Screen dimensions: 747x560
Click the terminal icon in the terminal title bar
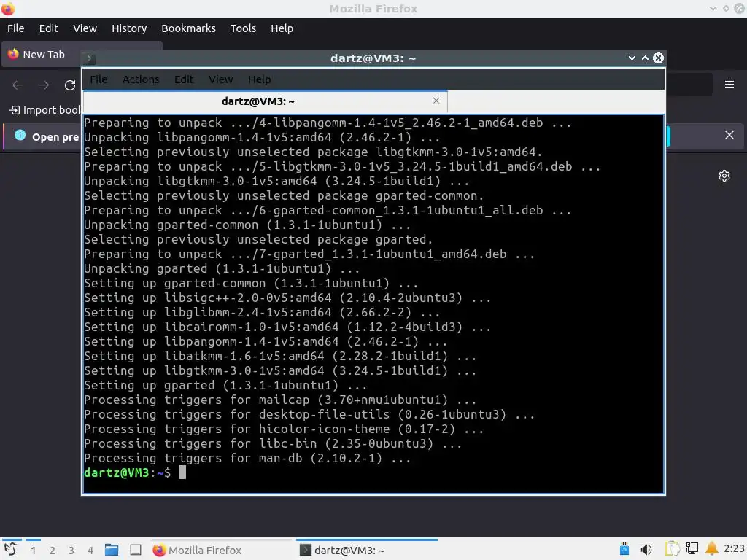pyautogui.click(x=89, y=58)
